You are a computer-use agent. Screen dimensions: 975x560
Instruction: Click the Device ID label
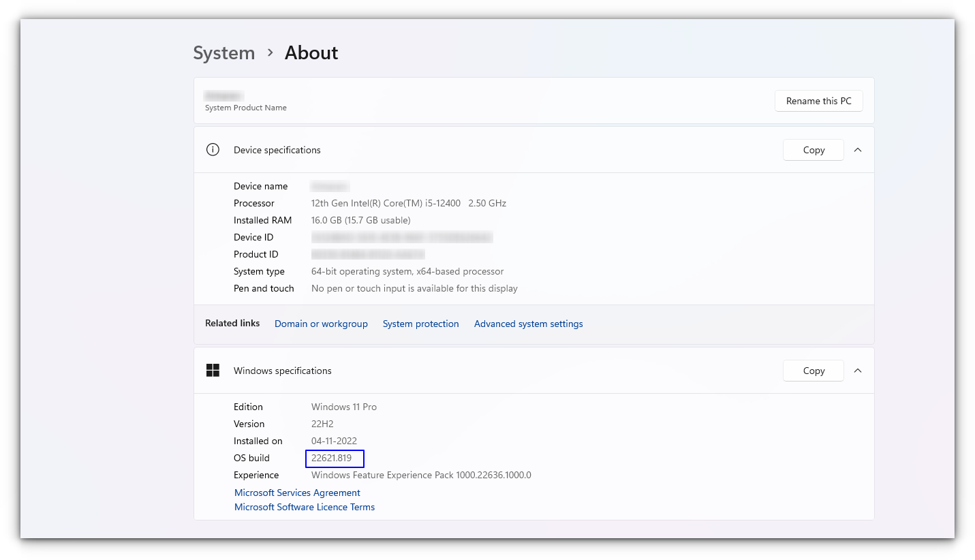(253, 237)
